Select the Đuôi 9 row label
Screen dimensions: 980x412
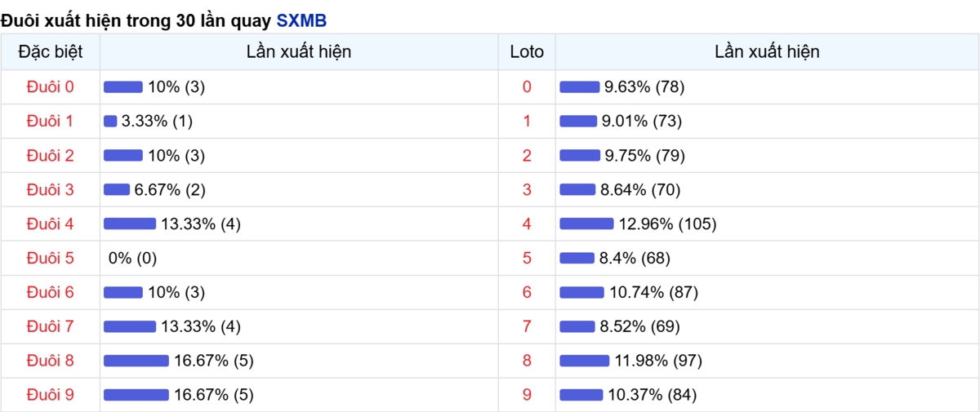[50, 395]
